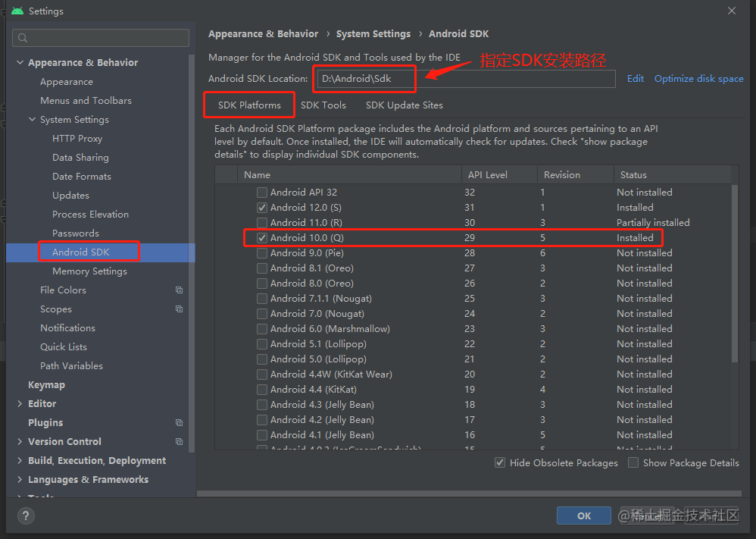Click the project-level icon beside Version Control
Screen dimensions: 756x539
coord(180,441)
